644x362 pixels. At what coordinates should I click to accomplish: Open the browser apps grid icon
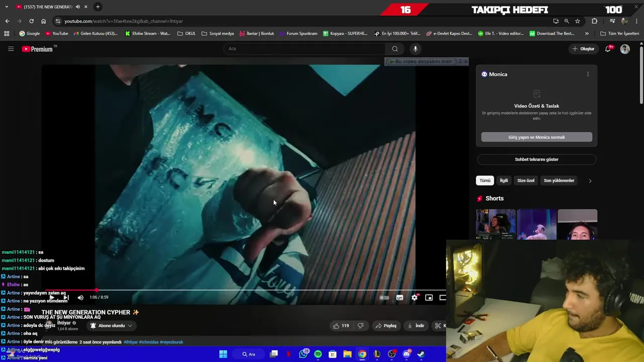click(x=7, y=34)
